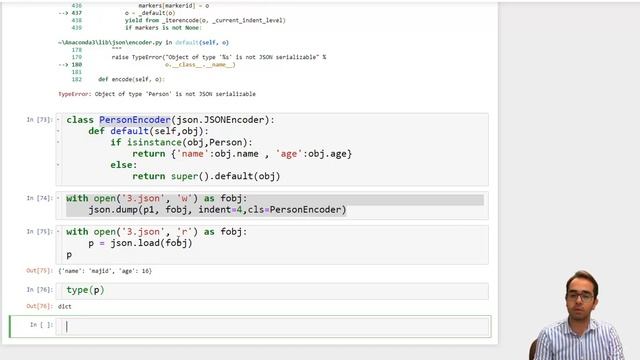
Task: Click the with open('3.json', 'w') line
Action: pos(156,198)
